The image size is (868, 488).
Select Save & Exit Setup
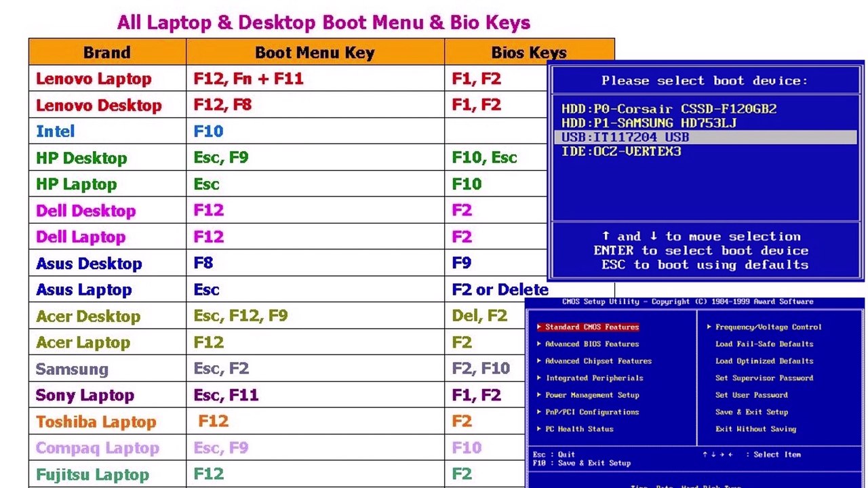coord(751,411)
